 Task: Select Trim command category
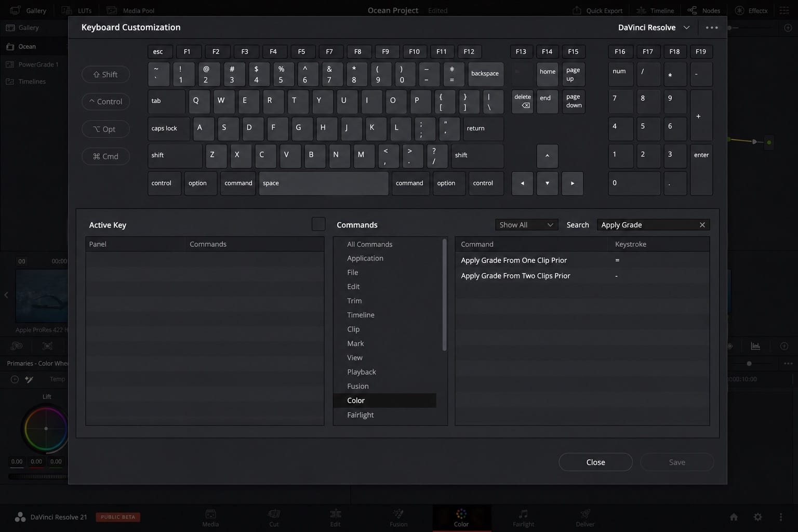click(384, 301)
